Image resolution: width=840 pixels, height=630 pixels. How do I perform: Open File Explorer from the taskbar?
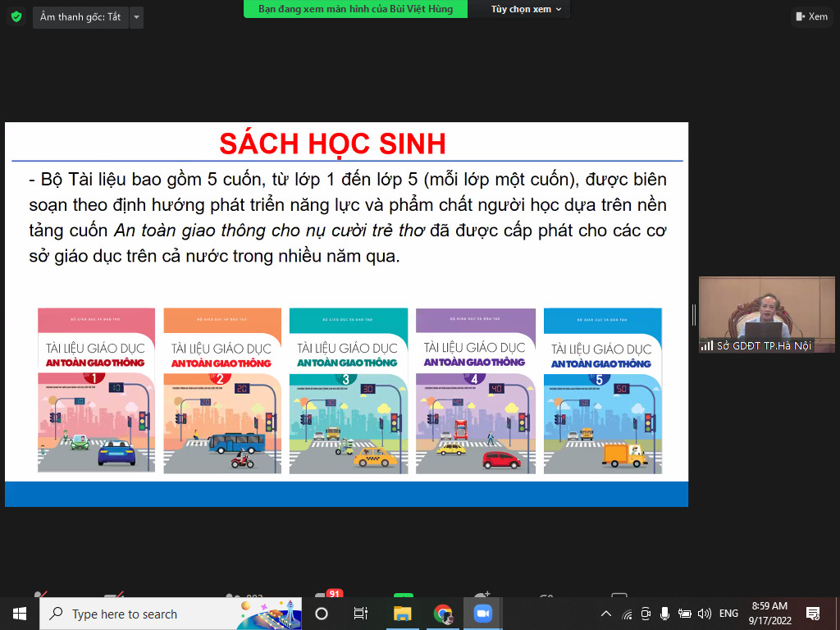point(402,614)
